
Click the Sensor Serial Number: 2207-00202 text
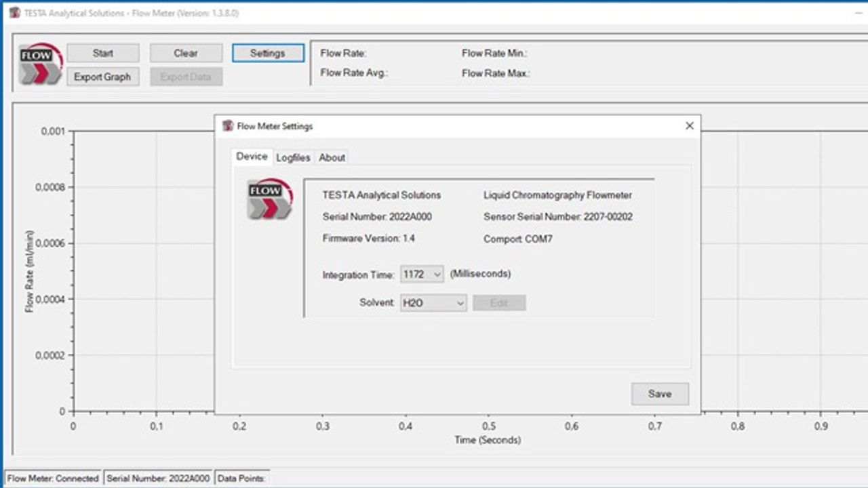pos(558,217)
